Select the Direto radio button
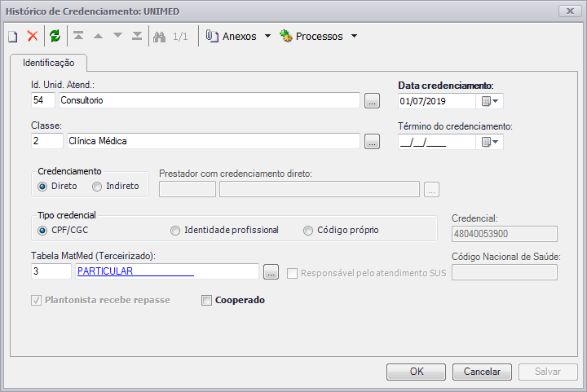 [x=42, y=187]
